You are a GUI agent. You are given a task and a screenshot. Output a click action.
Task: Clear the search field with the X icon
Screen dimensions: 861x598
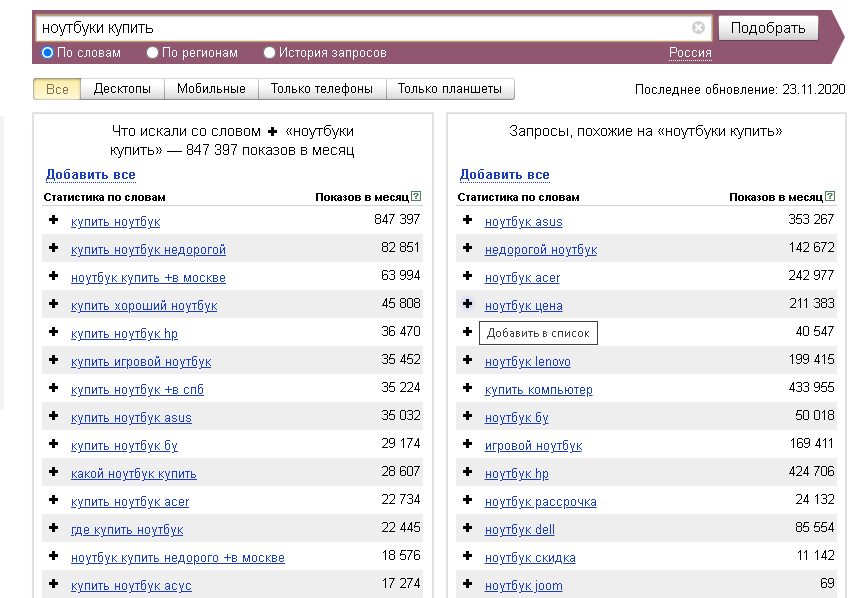click(x=698, y=28)
